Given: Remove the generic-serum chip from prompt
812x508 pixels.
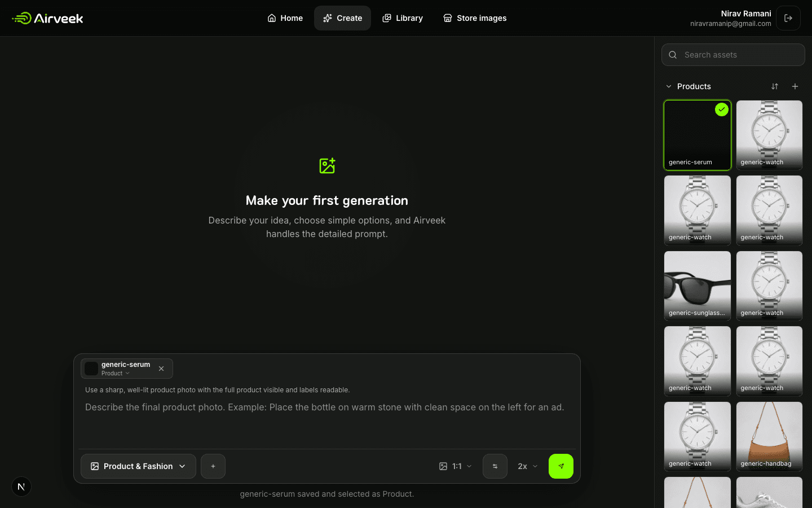Looking at the screenshot, I should pos(161,369).
